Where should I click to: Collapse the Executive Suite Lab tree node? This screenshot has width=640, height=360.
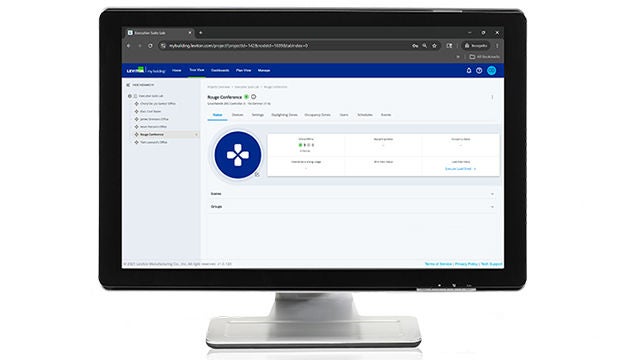(x=130, y=96)
